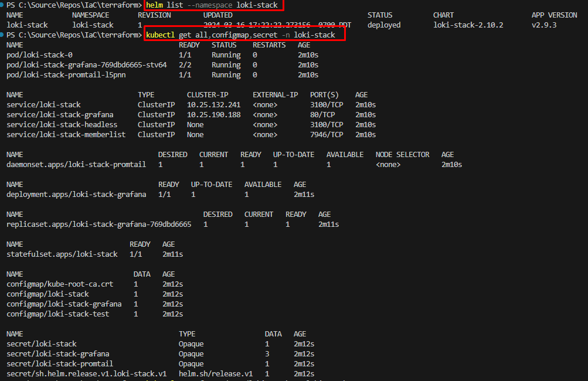This screenshot has height=381, width=588.
Task: Select the cluster IP '10.25.132.241'
Action: [214, 104]
